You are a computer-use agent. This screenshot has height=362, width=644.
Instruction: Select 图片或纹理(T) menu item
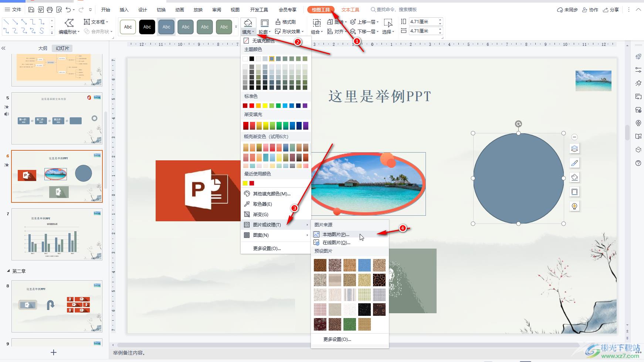point(276,225)
